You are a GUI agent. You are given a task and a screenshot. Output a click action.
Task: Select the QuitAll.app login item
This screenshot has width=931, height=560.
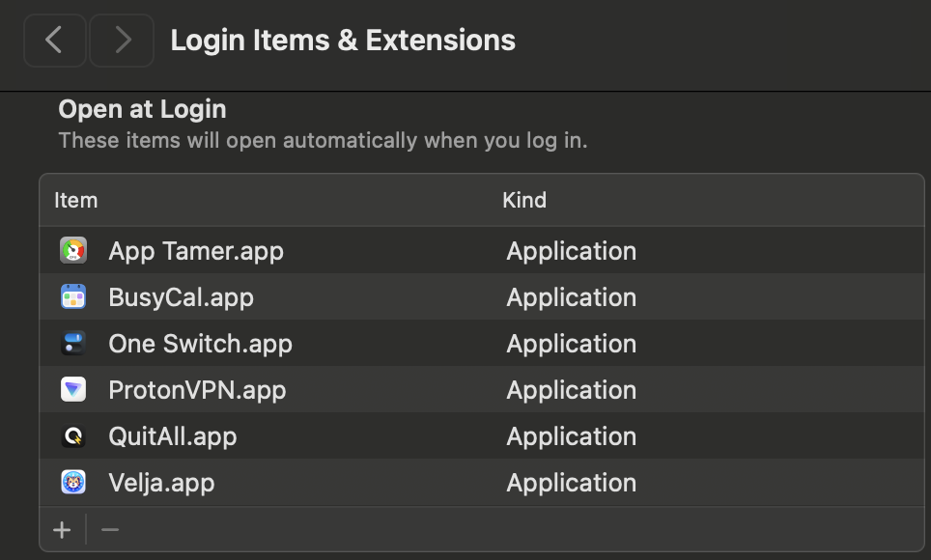173,436
